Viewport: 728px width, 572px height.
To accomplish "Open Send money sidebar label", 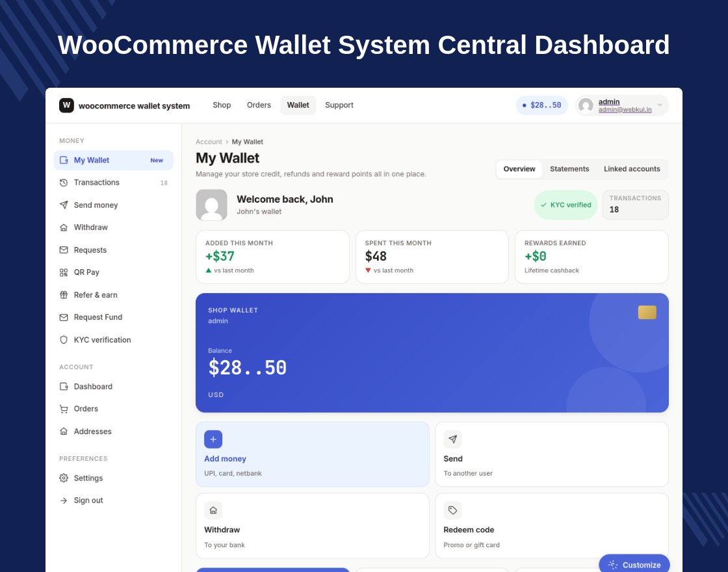I will point(96,205).
